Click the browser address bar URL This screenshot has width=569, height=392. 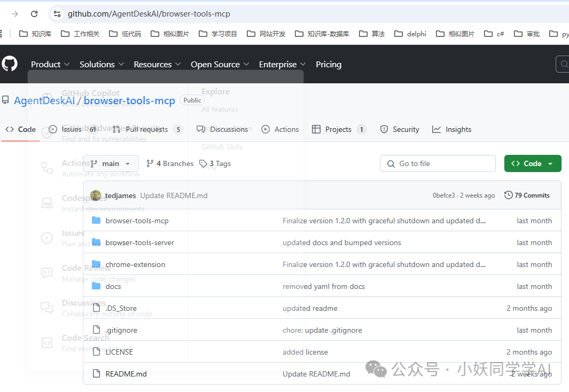149,14
